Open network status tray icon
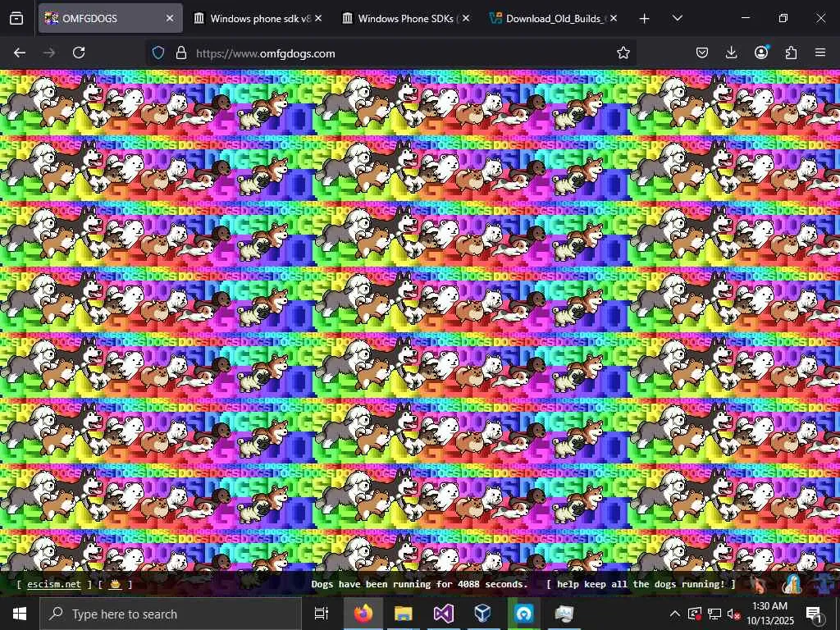840x630 pixels. (714, 614)
